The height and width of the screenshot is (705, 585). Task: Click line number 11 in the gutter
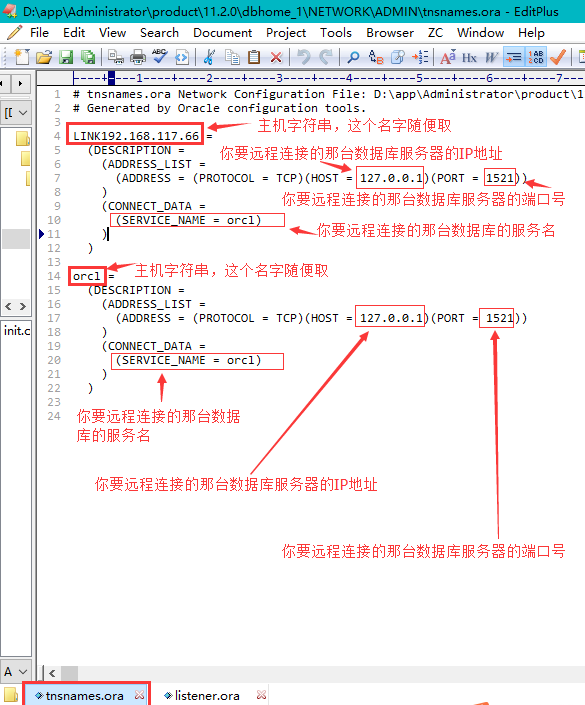[54, 234]
